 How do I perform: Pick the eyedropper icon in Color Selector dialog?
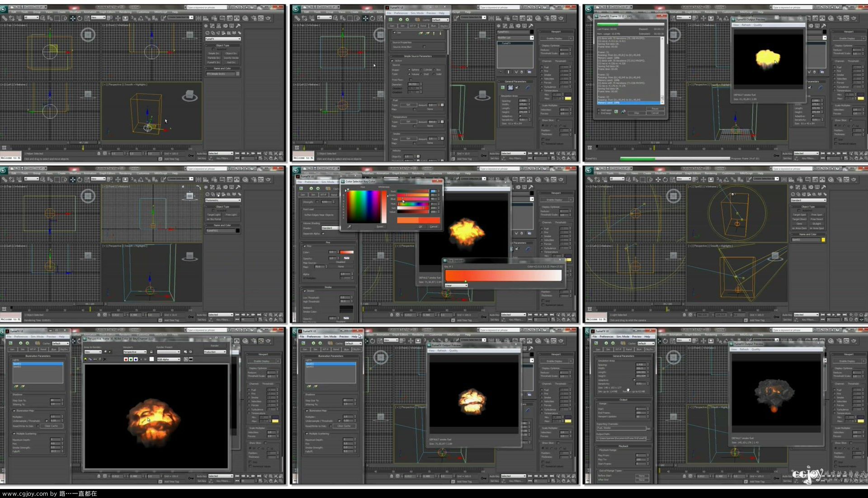[349, 226]
